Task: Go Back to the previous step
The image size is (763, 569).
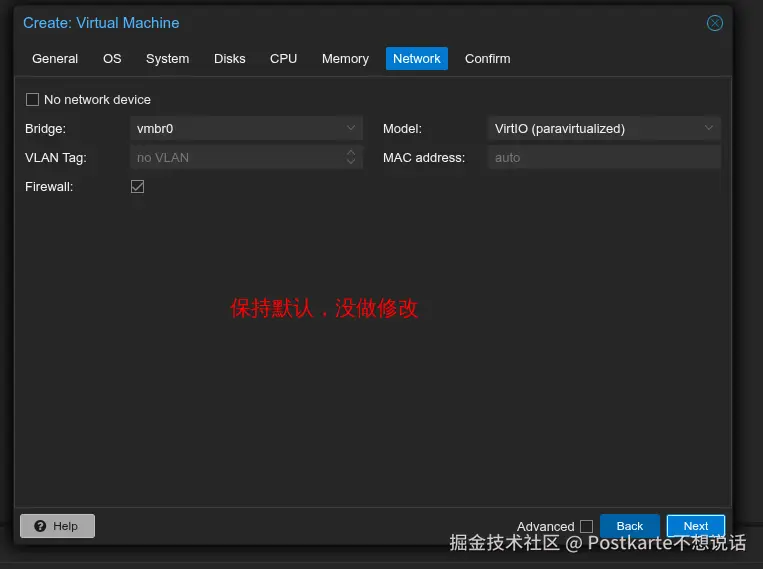Action: coord(630,526)
